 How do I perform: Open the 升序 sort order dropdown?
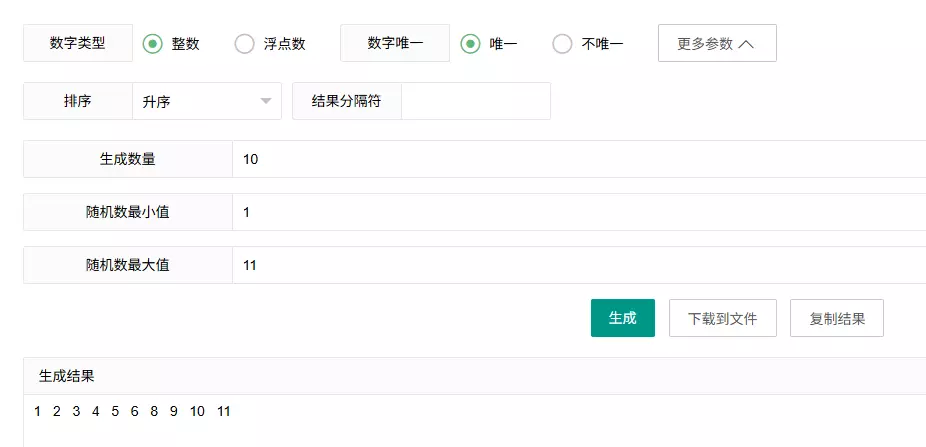[207, 101]
